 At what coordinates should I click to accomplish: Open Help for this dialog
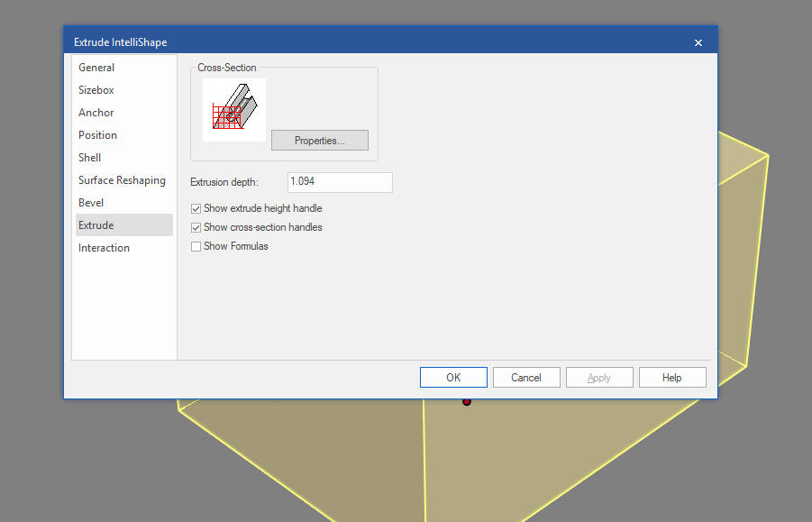tap(672, 378)
